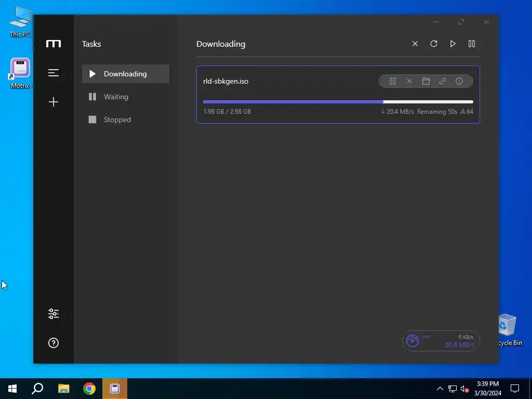Click the 20.4 MB/s task speed text

[x=397, y=112]
